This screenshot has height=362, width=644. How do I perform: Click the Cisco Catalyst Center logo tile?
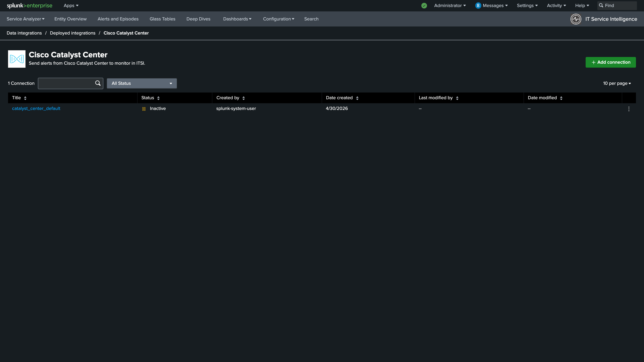[17, 59]
